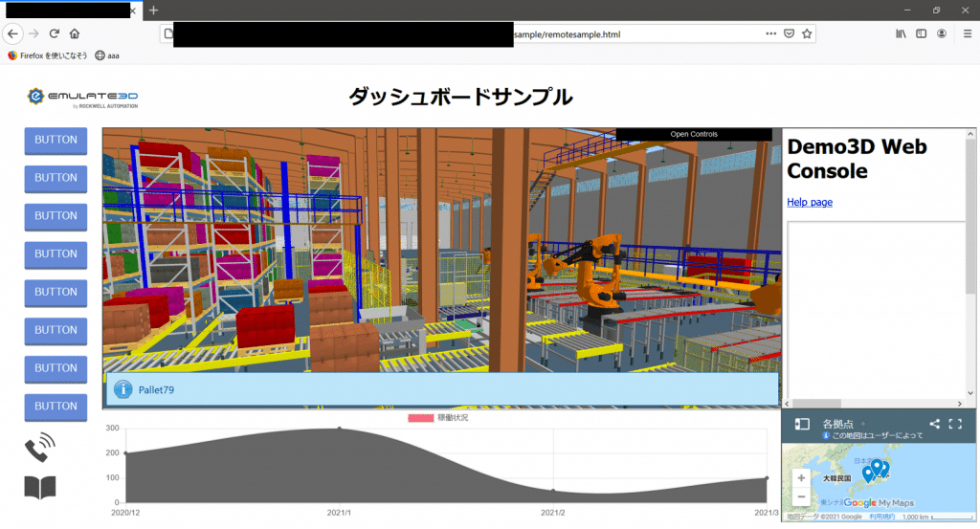Go forward in browser
The image size is (980, 529).
pyautogui.click(x=33, y=33)
